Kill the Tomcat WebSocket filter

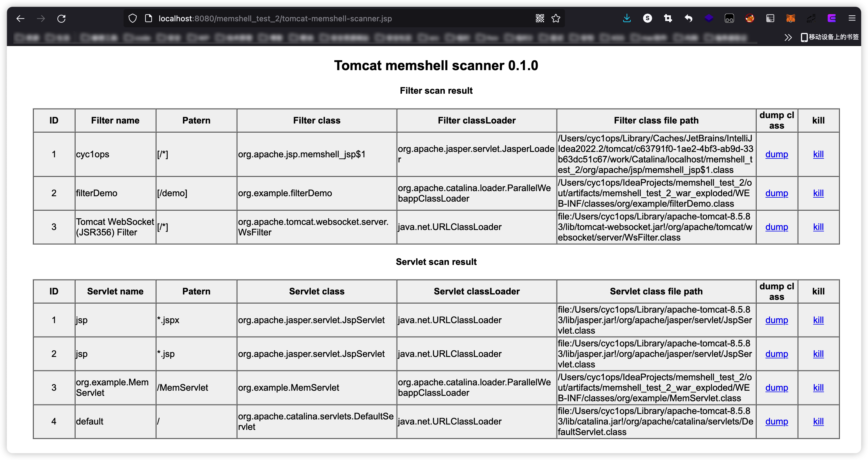tap(818, 227)
